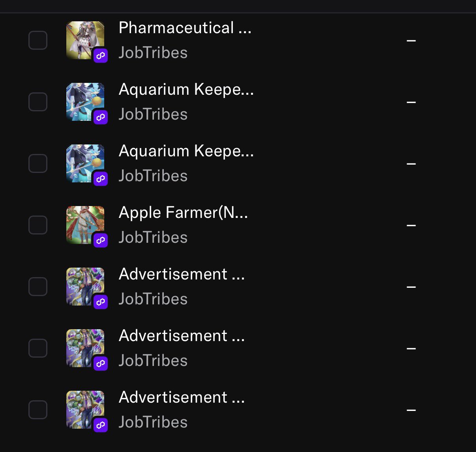This screenshot has height=452, width=476.
Task: Click JobTribes collection under Apple Farmer
Action: click(x=153, y=238)
